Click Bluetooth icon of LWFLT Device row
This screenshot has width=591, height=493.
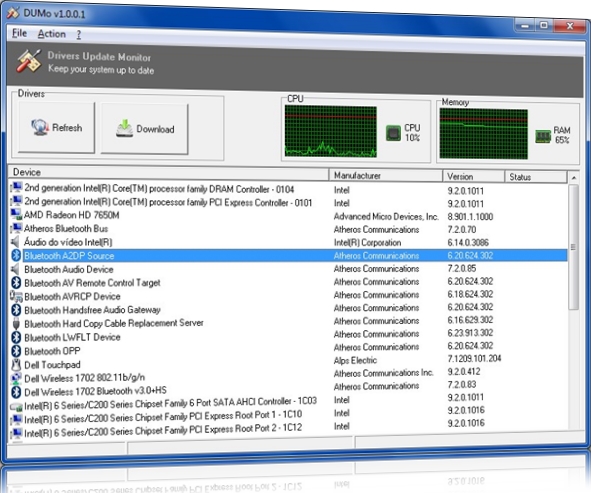[16, 337]
